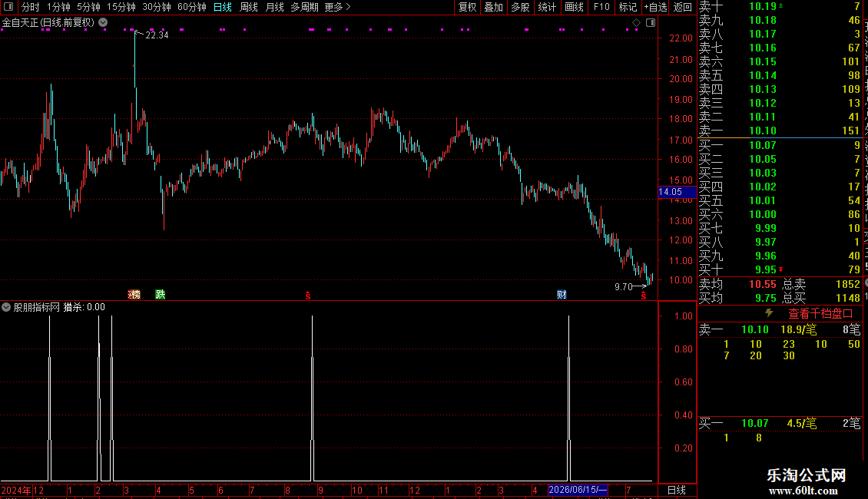Click the 榜 marker below the chart

pyautogui.click(x=134, y=294)
